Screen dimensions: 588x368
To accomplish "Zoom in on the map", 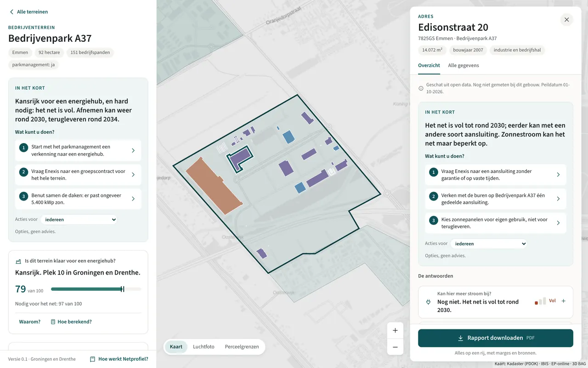I will [395, 330].
